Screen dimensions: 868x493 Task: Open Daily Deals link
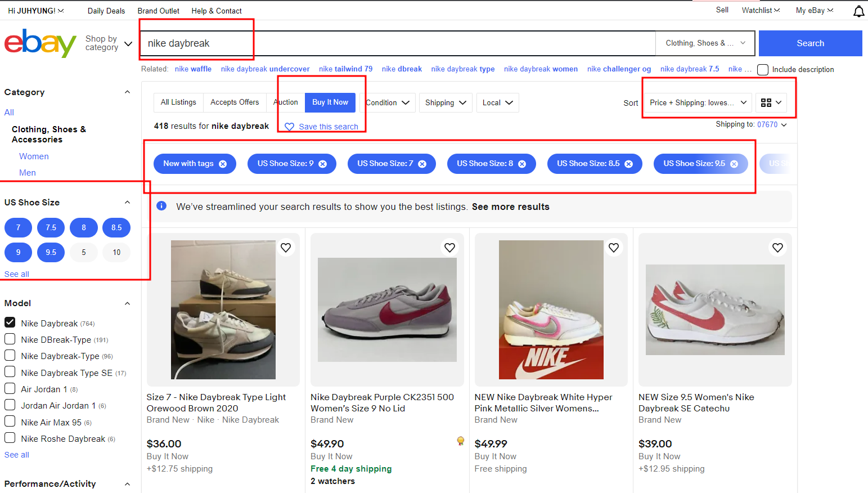pos(106,11)
